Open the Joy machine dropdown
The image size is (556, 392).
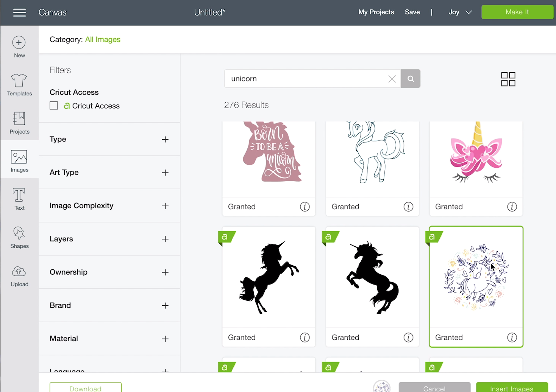point(460,12)
